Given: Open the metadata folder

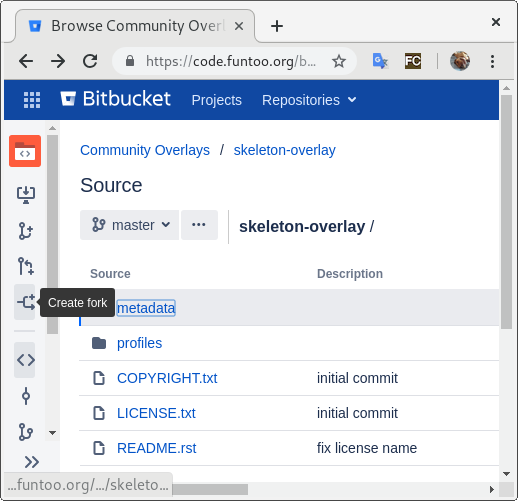Looking at the screenshot, I should 146,308.
